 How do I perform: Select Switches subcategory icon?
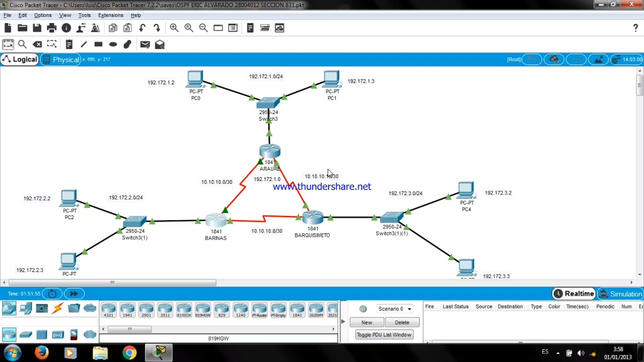(x=25, y=334)
